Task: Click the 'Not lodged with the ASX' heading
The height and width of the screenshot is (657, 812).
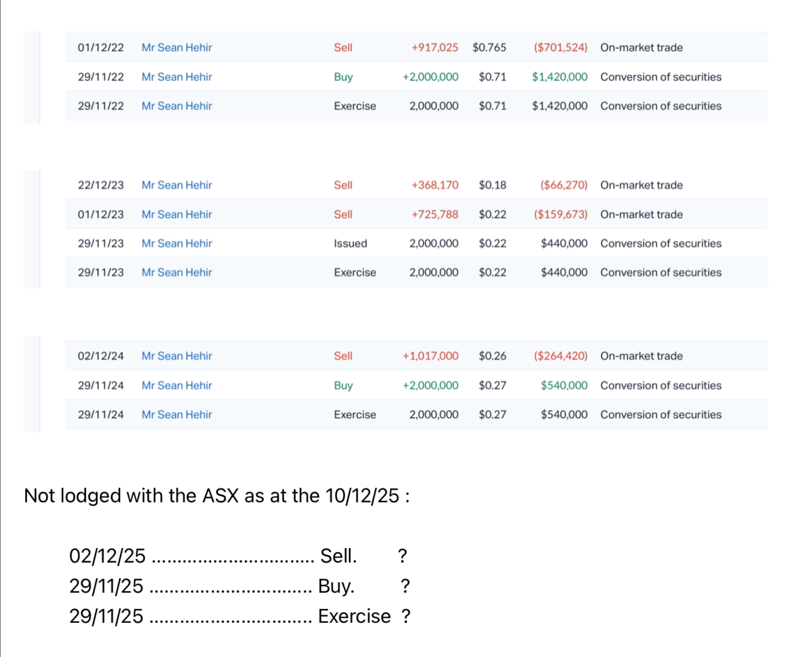Action: [x=216, y=496]
